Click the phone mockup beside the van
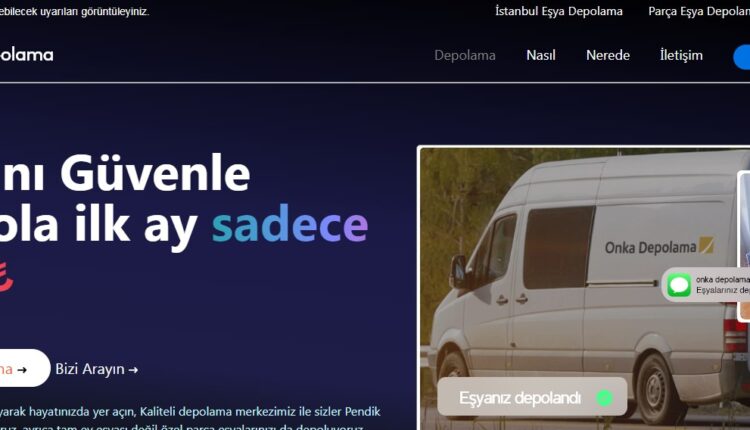750x430 pixels. [x=744, y=246]
